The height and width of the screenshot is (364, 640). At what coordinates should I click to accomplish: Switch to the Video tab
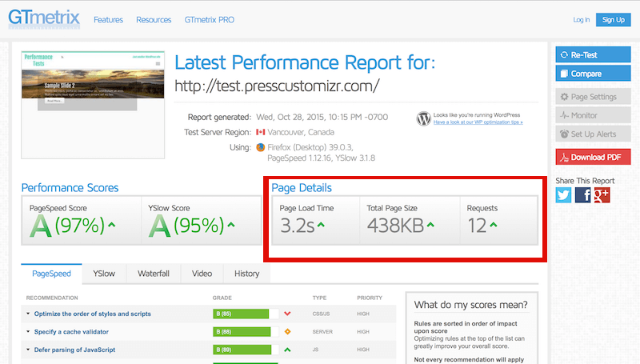pyautogui.click(x=202, y=274)
